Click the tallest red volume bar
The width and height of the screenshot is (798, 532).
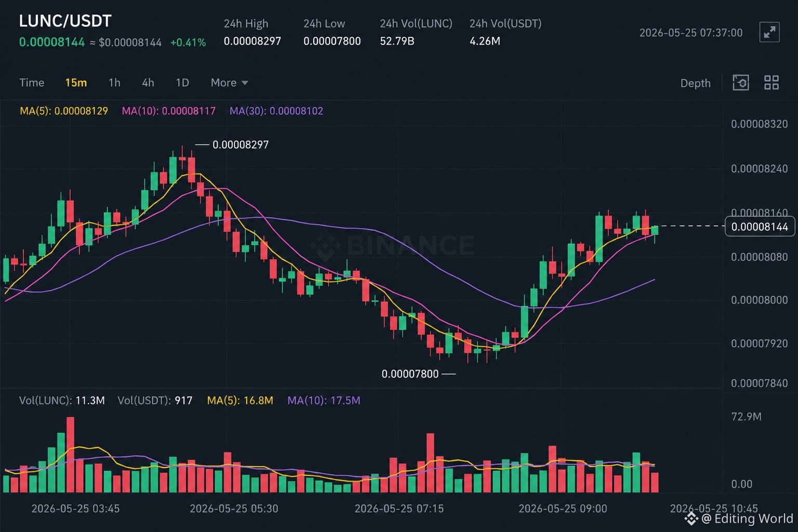[70, 455]
